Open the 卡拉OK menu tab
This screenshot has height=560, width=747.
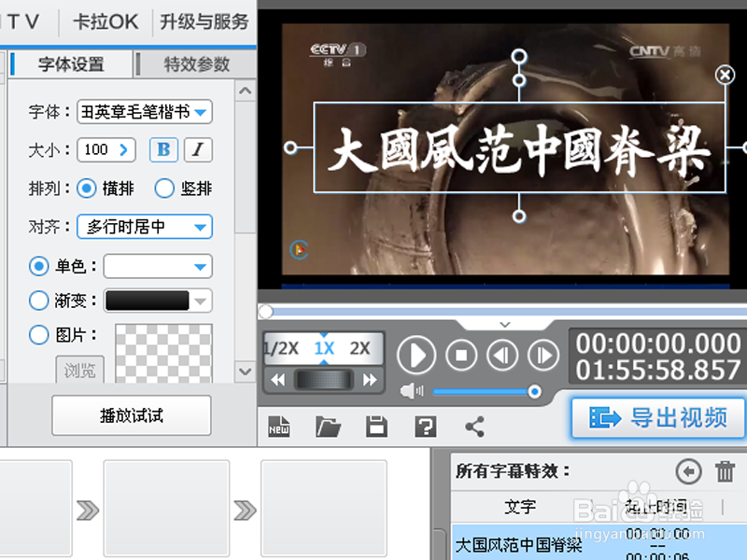pos(106,21)
